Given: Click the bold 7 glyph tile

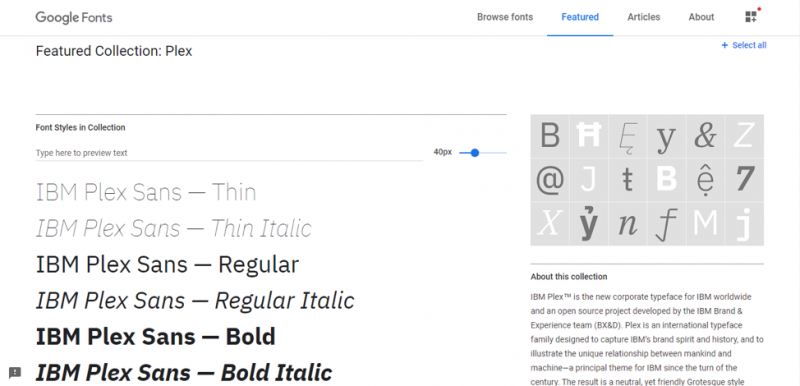Looking at the screenshot, I should pos(745,179).
